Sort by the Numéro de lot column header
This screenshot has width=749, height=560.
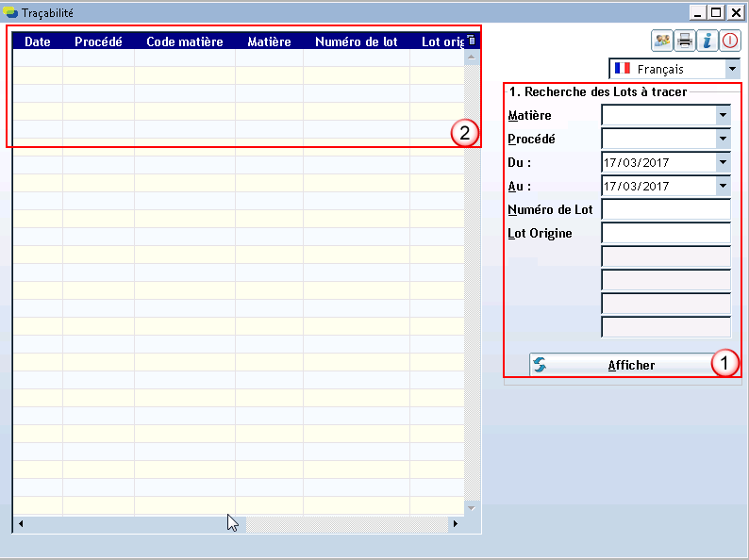pos(357,41)
